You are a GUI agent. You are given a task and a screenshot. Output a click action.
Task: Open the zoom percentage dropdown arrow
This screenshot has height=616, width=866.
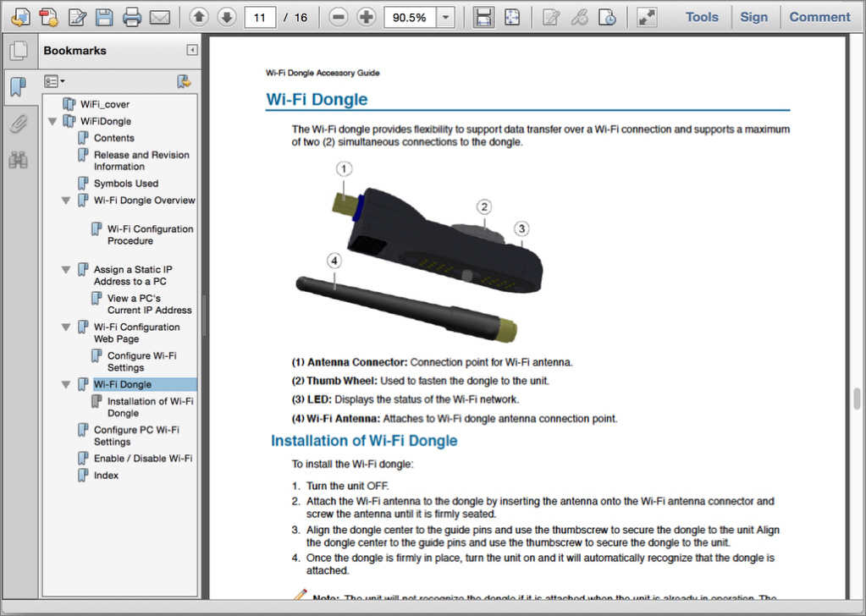coord(445,17)
